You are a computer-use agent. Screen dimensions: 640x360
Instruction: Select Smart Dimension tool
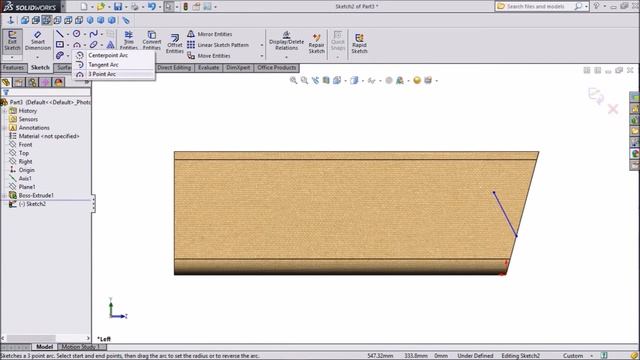(x=38, y=41)
